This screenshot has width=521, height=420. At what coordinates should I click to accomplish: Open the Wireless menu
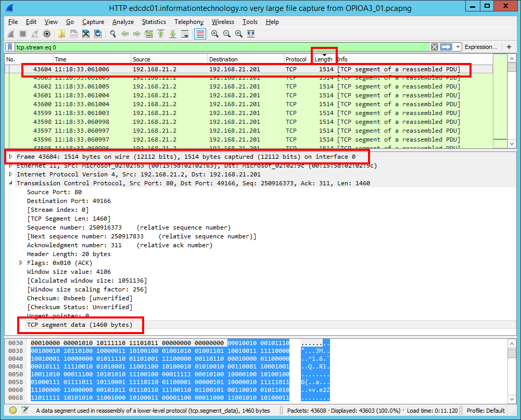point(223,22)
